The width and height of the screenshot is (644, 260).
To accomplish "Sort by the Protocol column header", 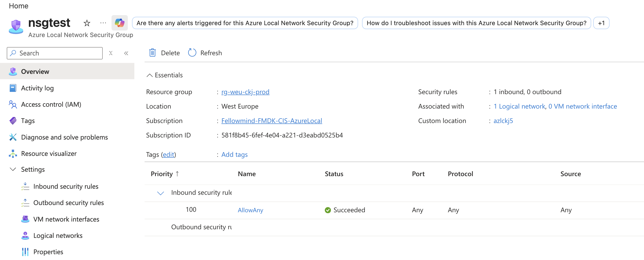I will pos(460,174).
